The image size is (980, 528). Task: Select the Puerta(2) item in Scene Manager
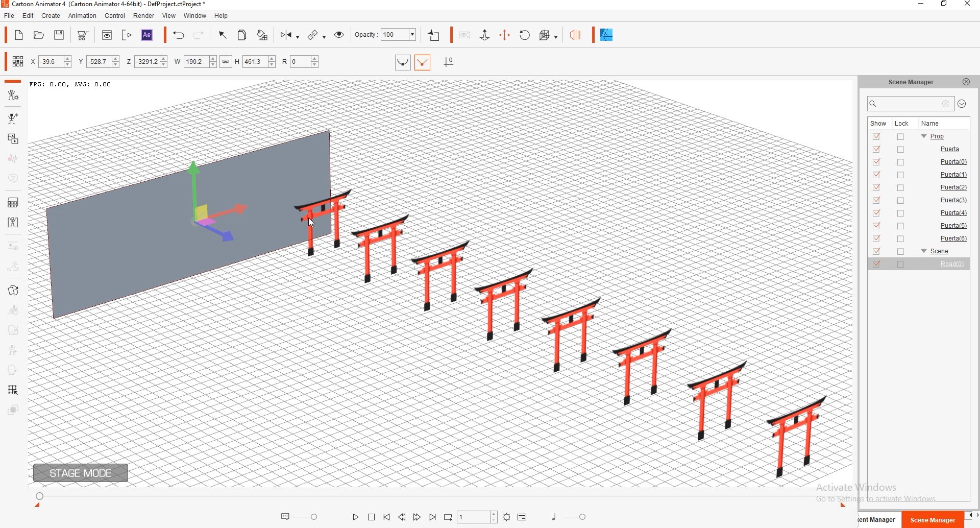(954, 187)
